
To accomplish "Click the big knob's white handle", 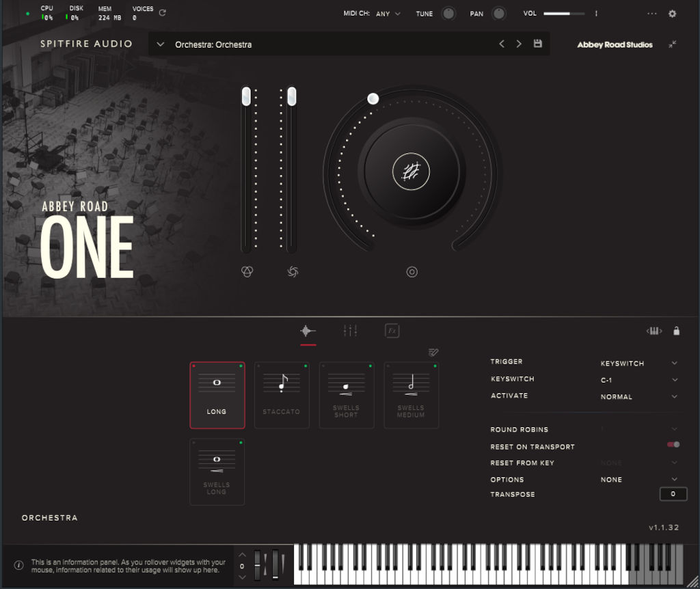I will point(373,98).
